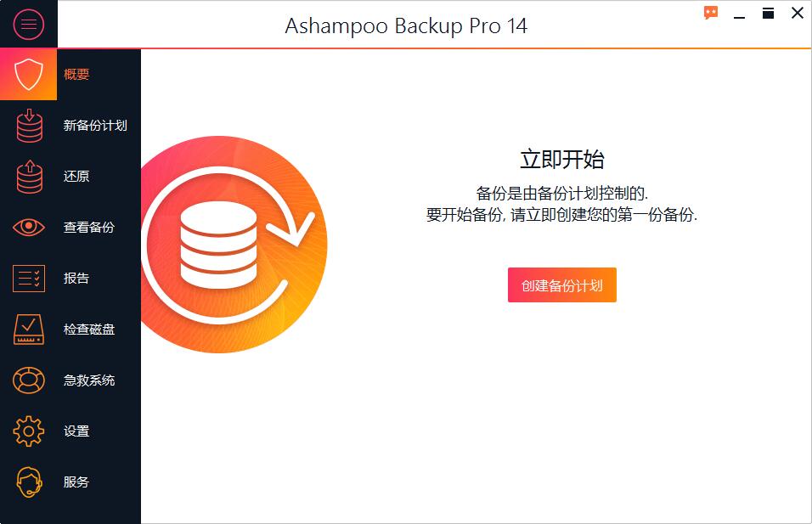Select the 报告 menu label

click(76, 278)
